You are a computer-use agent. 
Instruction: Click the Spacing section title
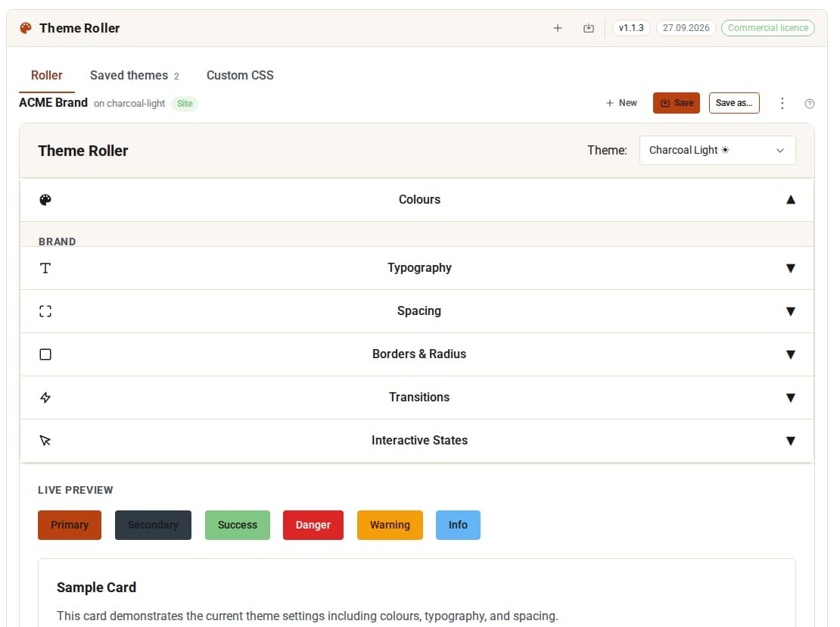(x=419, y=310)
